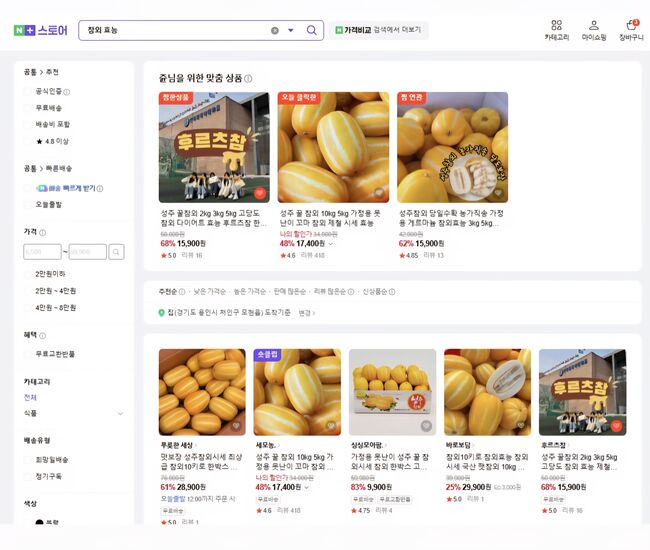
Task: Check the 공식인증 filter checkbox
Action: 28,91
